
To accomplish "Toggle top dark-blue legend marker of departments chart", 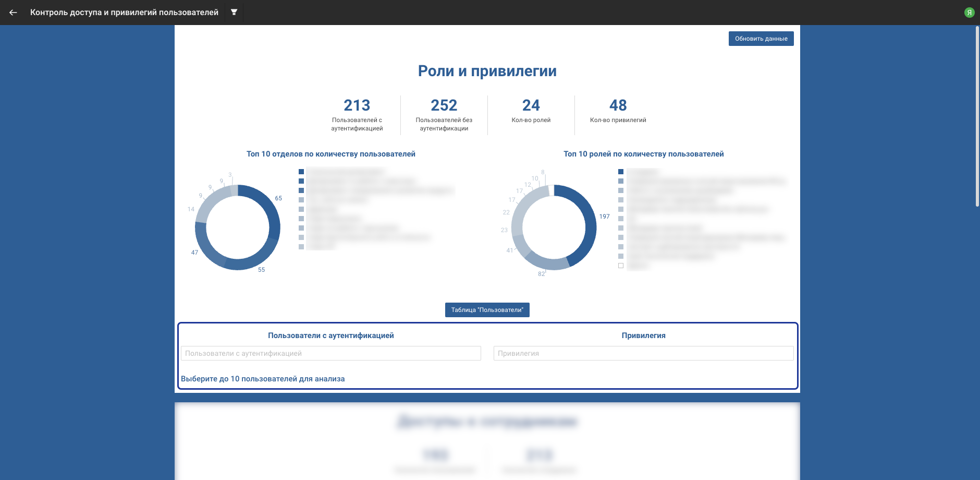I will click(301, 172).
